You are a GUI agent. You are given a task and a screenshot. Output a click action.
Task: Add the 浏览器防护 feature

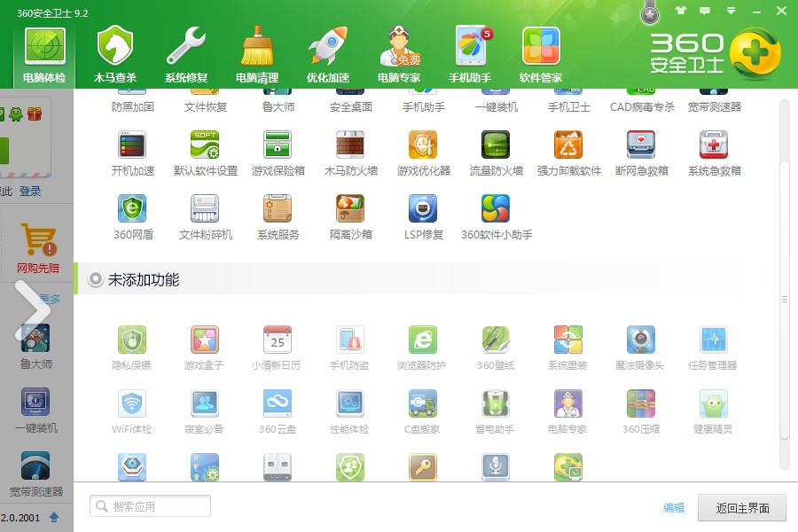[x=422, y=348]
